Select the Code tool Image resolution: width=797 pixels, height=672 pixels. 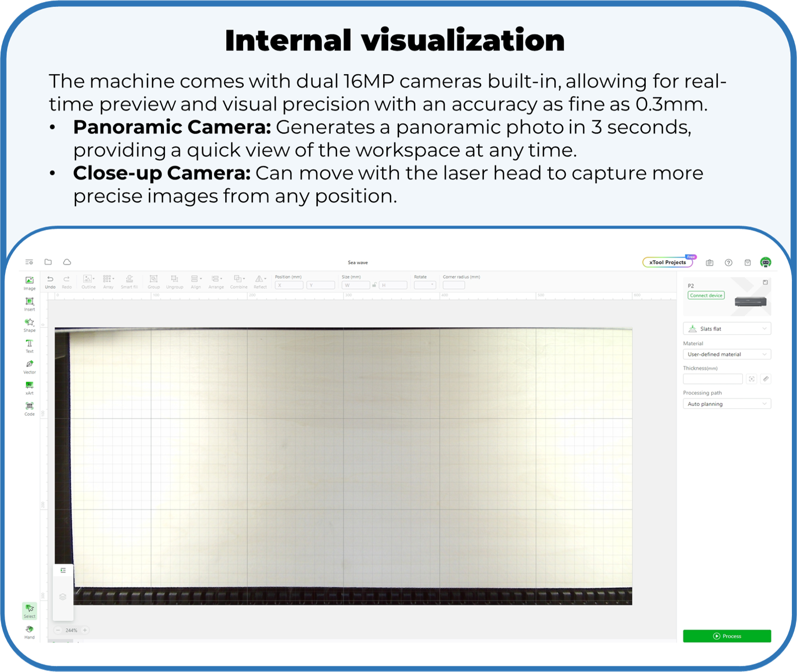(29, 407)
